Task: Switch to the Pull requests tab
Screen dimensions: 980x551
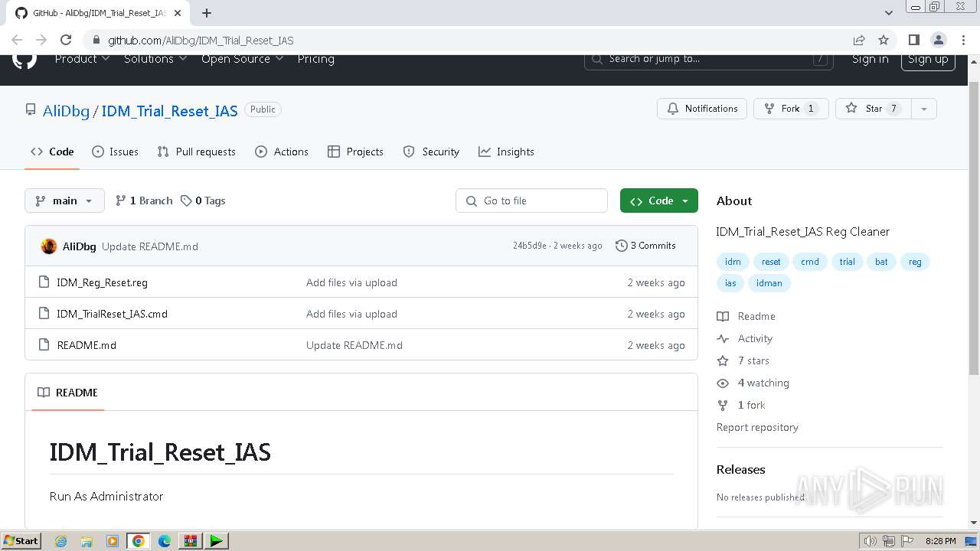Action: (x=196, y=152)
